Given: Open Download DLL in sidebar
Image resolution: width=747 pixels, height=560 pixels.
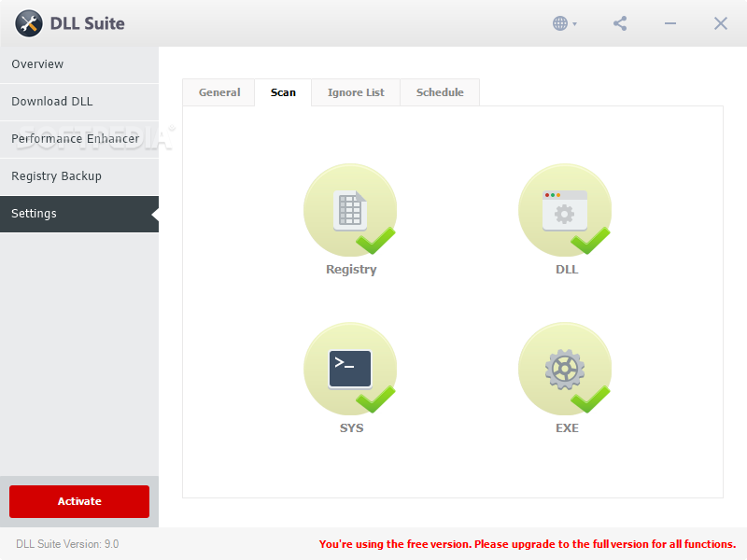Looking at the screenshot, I should click(79, 102).
